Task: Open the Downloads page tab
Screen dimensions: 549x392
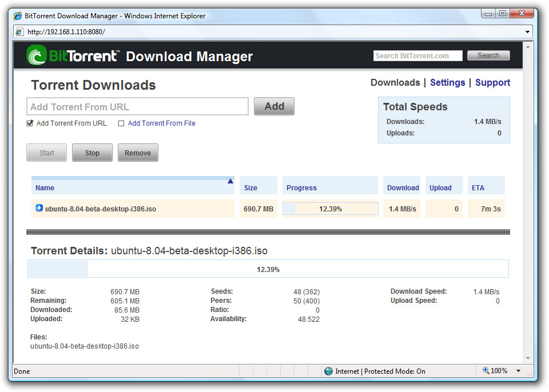Action: [x=395, y=83]
